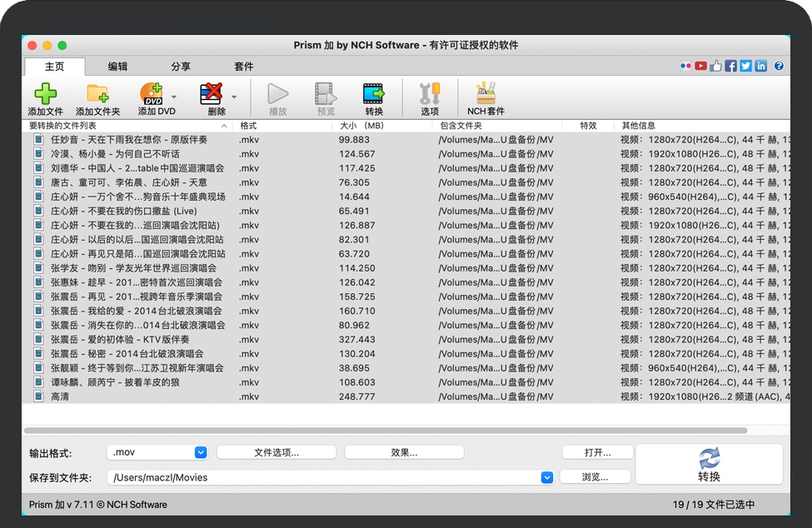Image resolution: width=812 pixels, height=528 pixels.
Task: Expand the Delete button dropdown arrow
Action: [x=234, y=97]
